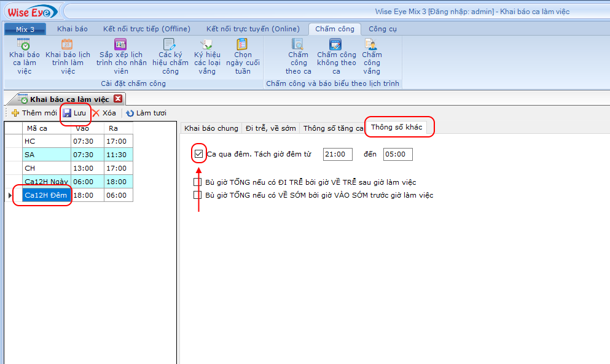Click Khai báo lịch trình làm việc icon
The width and height of the screenshot is (610, 364).
pos(68,45)
